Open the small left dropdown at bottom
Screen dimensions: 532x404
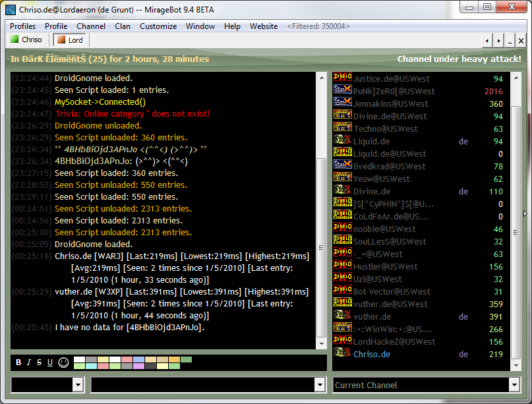pos(78,385)
